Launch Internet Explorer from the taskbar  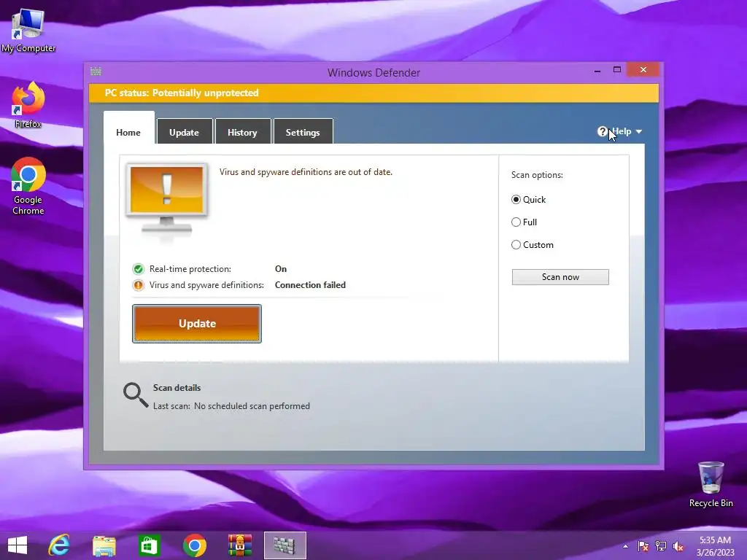tap(59, 545)
